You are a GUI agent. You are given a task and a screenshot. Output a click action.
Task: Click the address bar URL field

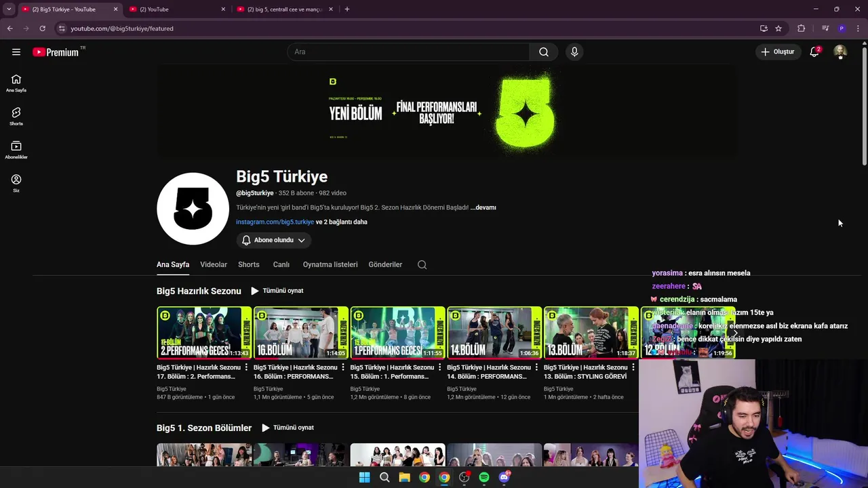point(407,28)
